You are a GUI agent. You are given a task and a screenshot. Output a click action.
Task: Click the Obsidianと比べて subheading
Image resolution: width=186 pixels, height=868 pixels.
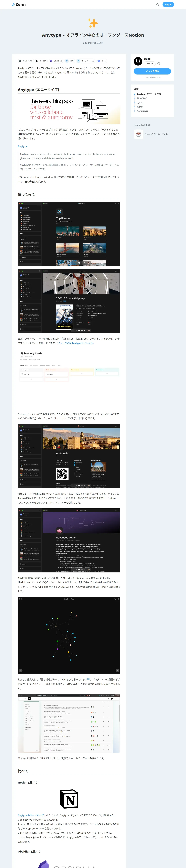pos(29,852)
